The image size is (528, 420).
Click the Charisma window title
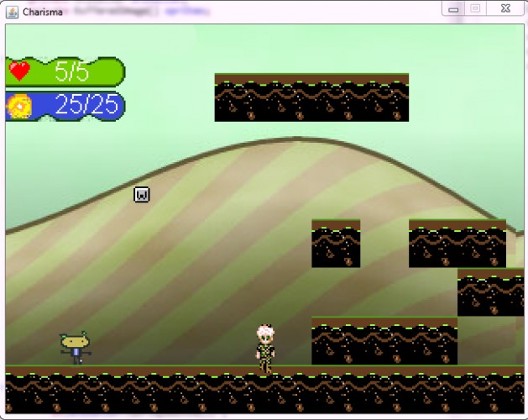click(43, 12)
